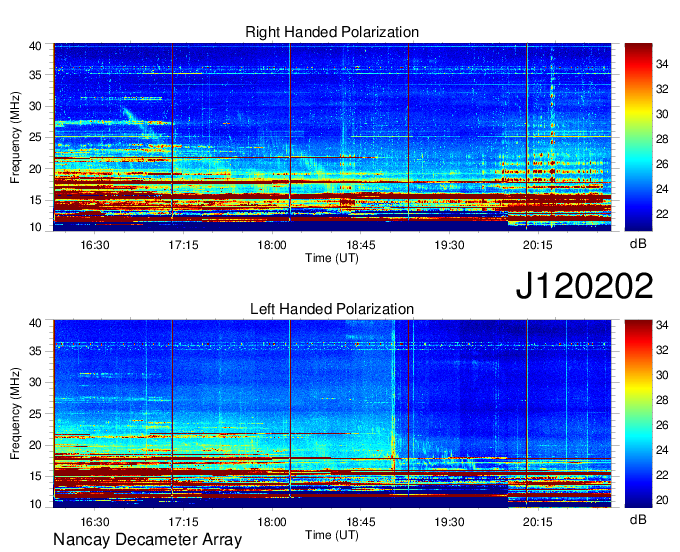Click the 34 dB tick on Right Handed colorbar
680x552 pixels.
click(x=662, y=64)
